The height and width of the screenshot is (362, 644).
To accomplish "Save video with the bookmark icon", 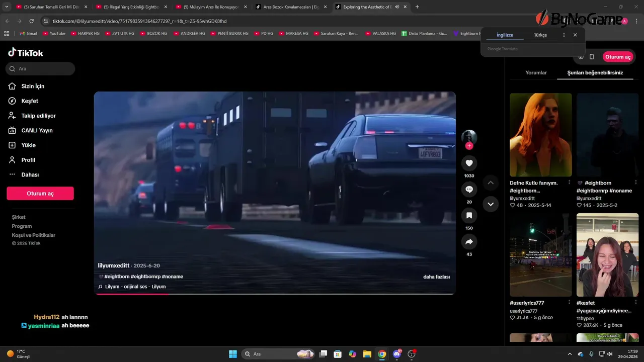I will pos(469,215).
